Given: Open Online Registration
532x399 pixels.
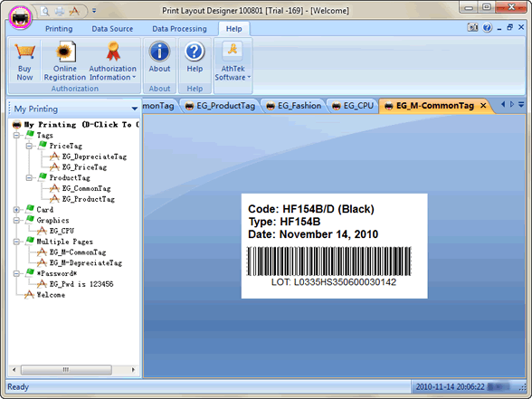Looking at the screenshot, I should (x=65, y=62).
